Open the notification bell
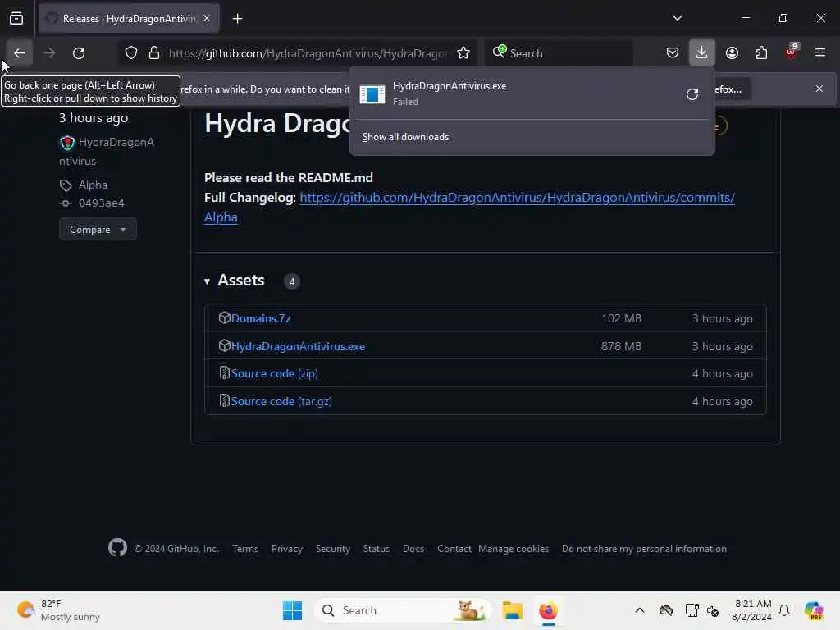This screenshot has width=840, height=630. (x=784, y=610)
